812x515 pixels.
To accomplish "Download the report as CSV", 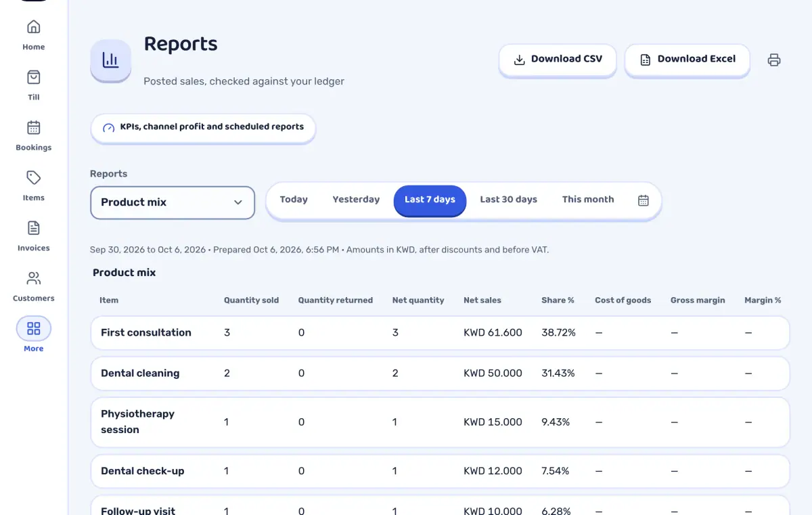I will pos(558,60).
